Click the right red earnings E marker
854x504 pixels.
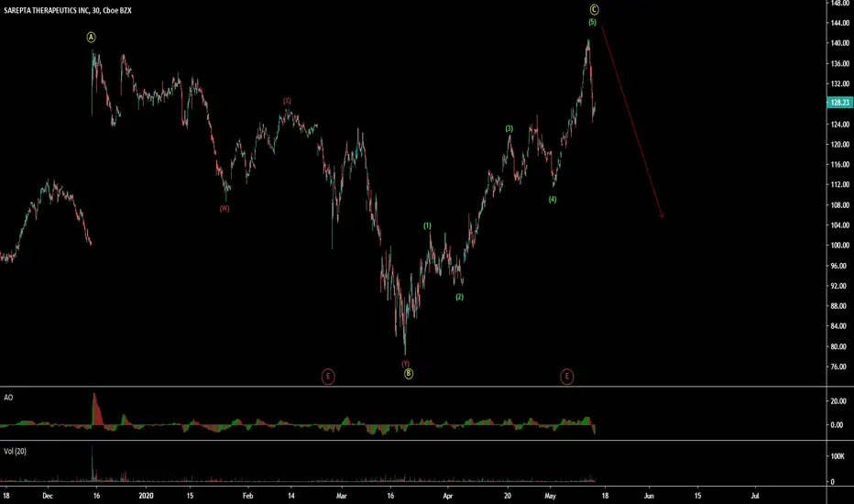tap(567, 377)
